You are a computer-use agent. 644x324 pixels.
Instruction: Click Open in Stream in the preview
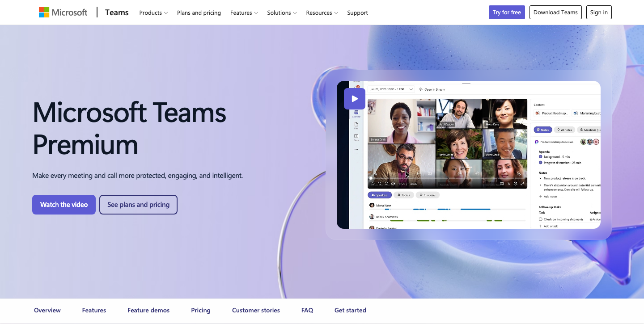click(432, 89)
